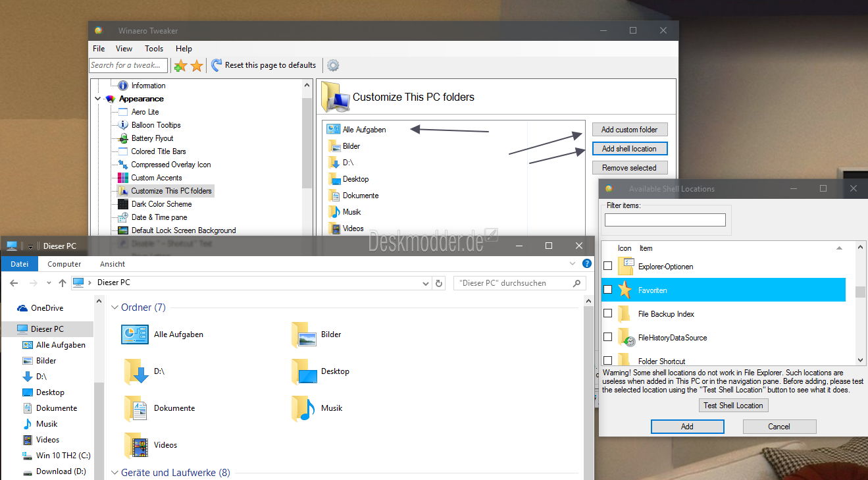This screenshot has height=480, width=868.
Task: Open Explorer help question mark icon
Action: click(x=587, y=263)
